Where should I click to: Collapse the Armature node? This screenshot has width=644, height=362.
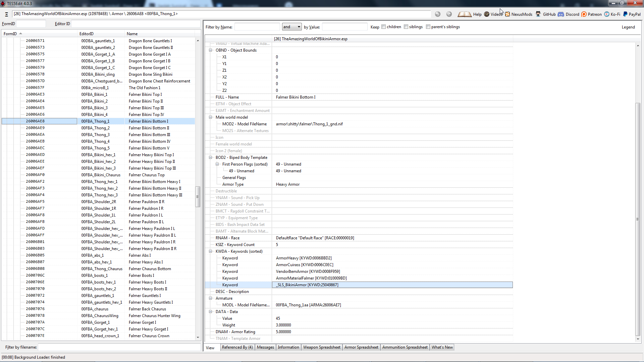(211, 298)
